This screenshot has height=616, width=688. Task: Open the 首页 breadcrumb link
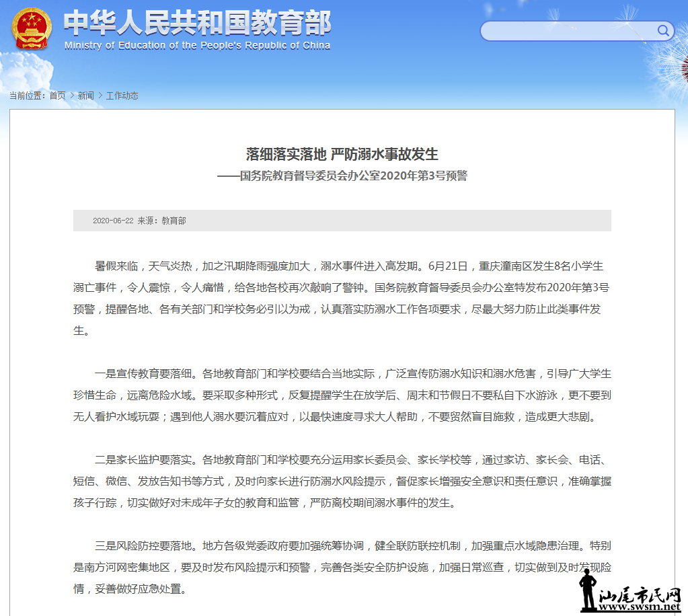(57, 95)
